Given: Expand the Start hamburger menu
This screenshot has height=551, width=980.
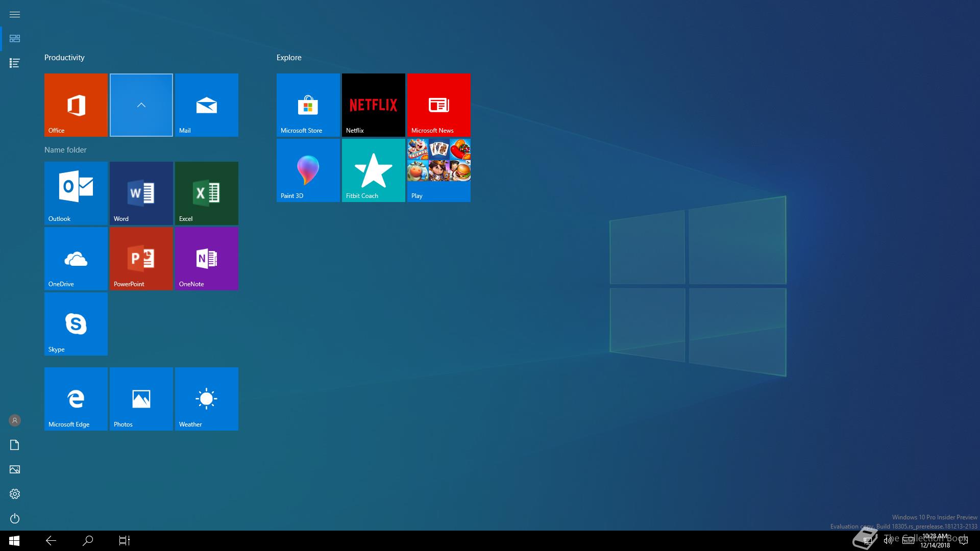Looking at the screenshot, I should pos(15,14).
